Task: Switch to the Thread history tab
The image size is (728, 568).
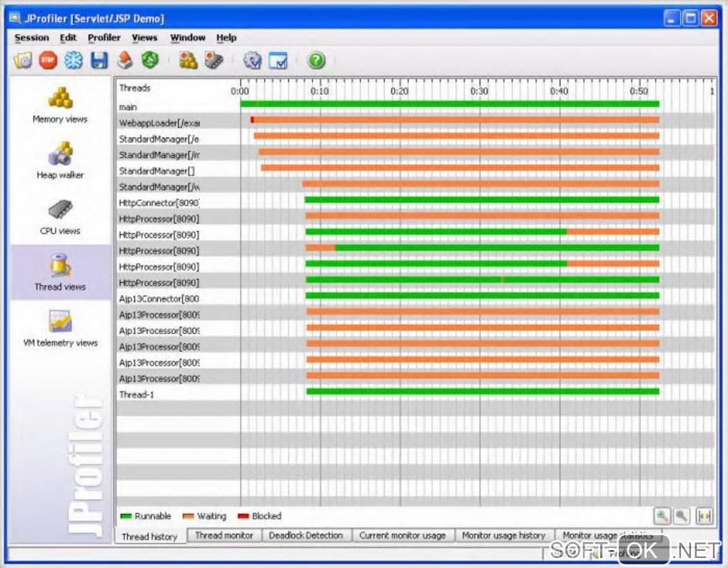Action: point(149,537)
